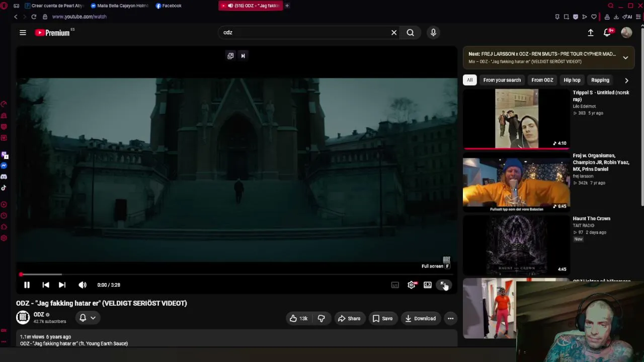
Task: Download this video
Action: tap(421, 318)
